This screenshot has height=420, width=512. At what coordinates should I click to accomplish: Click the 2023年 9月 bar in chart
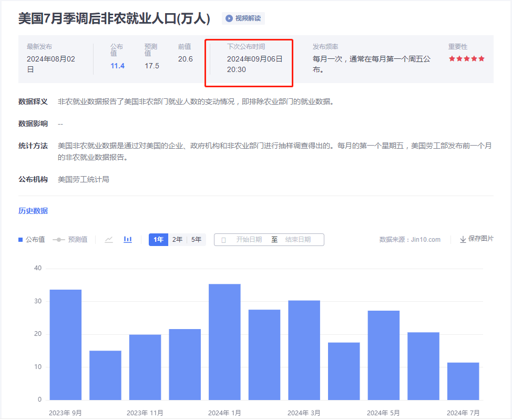(x=66, y=344)
